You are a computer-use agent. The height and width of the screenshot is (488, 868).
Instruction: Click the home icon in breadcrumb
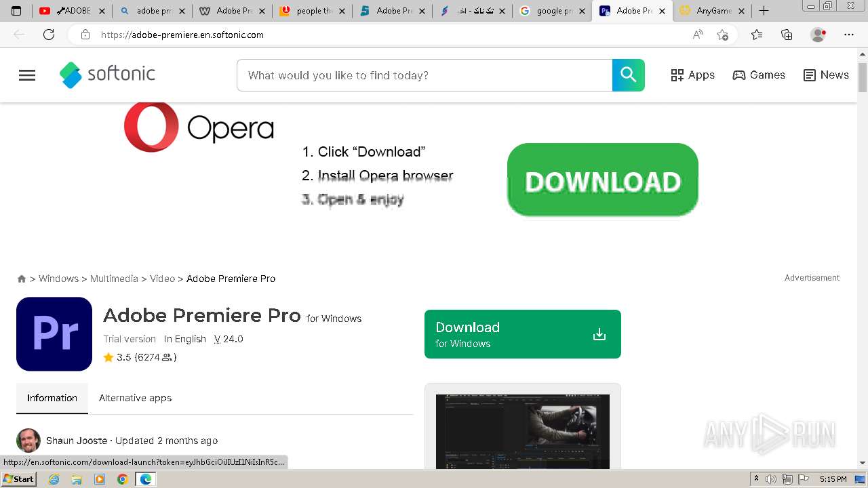22,279
